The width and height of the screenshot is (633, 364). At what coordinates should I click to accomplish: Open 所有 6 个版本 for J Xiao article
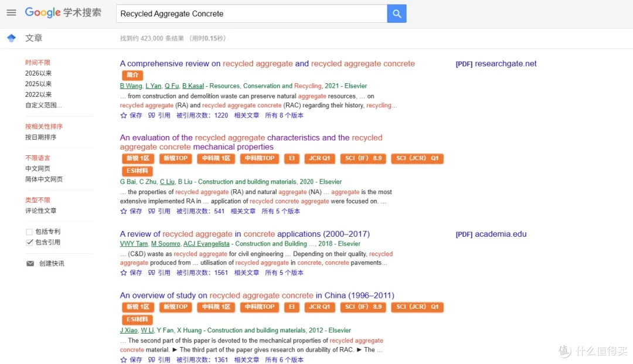point(284,360)
